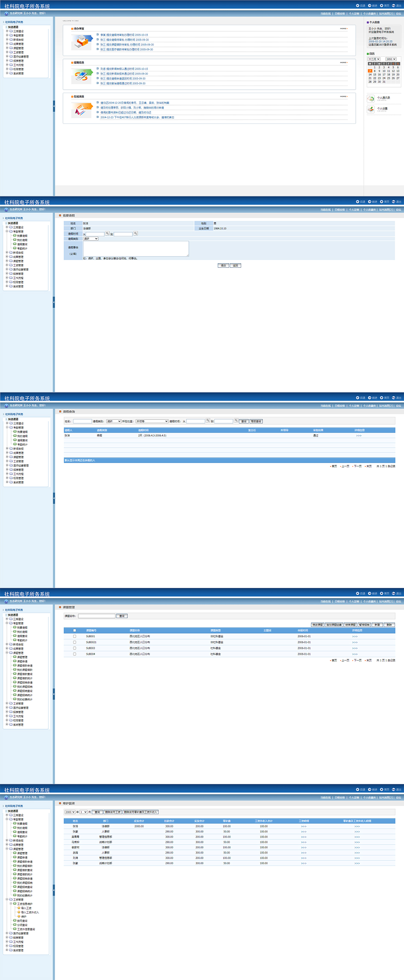Viewport: 404px width, 980px height.
Task: Click the 课题借款申请 tree item icon
Action: (x=15, y=666)
